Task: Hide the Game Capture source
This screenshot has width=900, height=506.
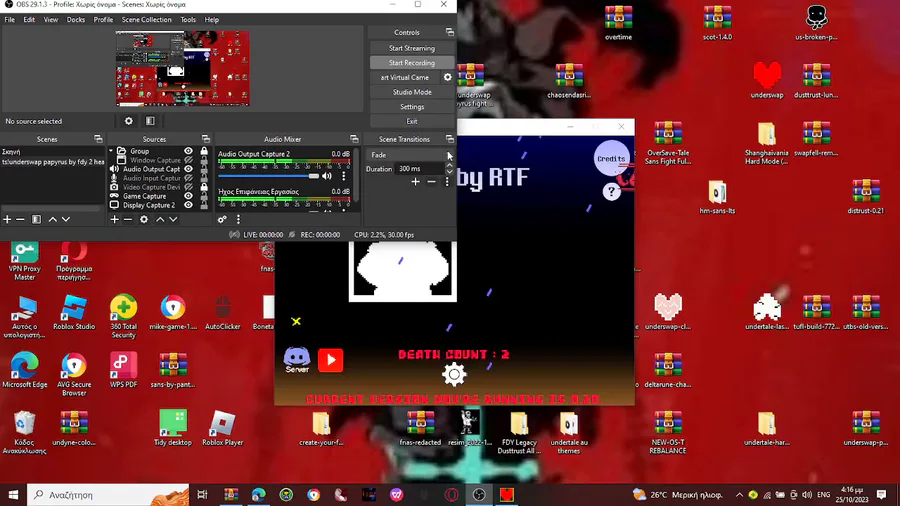Action: [x=188, y=196]
